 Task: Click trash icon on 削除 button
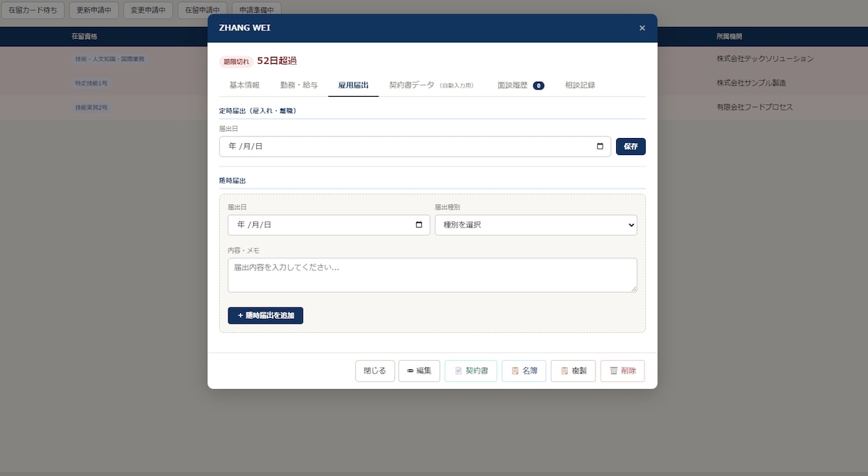[x=613, y=371]
